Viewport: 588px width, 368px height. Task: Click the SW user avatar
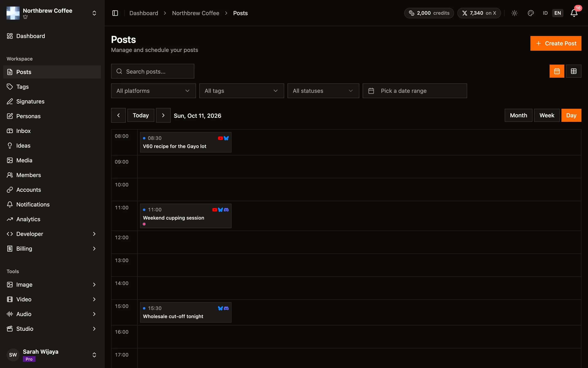pyautogui.click(x=13, y=355)
